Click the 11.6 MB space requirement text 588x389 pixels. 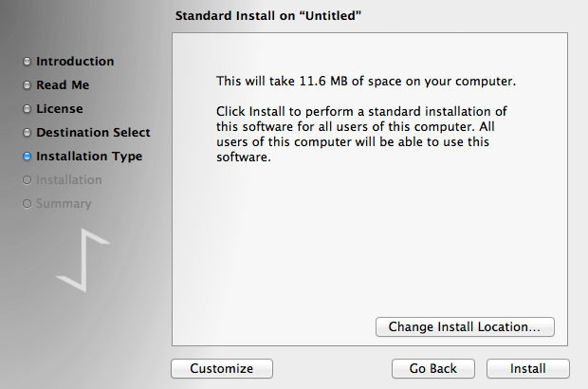366,82
